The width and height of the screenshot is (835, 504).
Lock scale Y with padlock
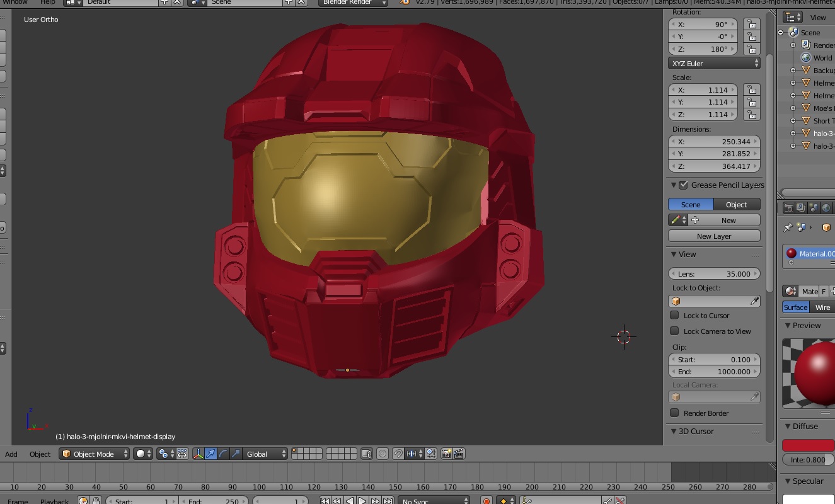[x=751, y=102]
